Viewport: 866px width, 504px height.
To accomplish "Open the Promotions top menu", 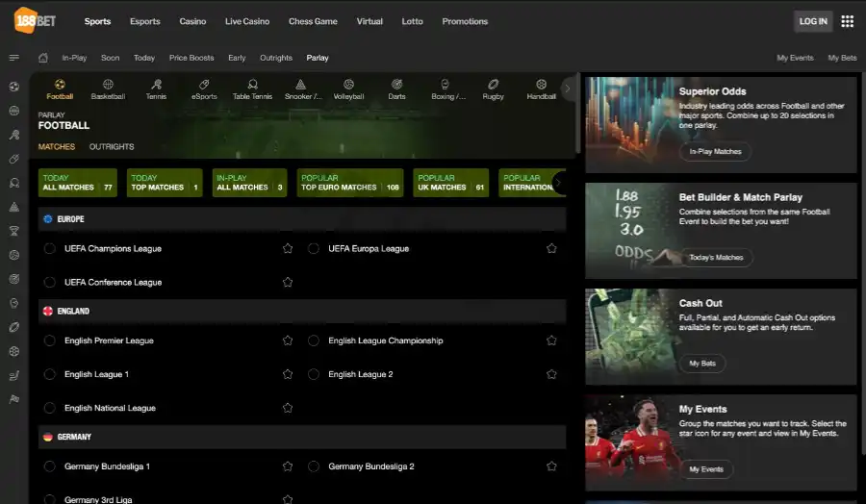I will tap(465, 21).
